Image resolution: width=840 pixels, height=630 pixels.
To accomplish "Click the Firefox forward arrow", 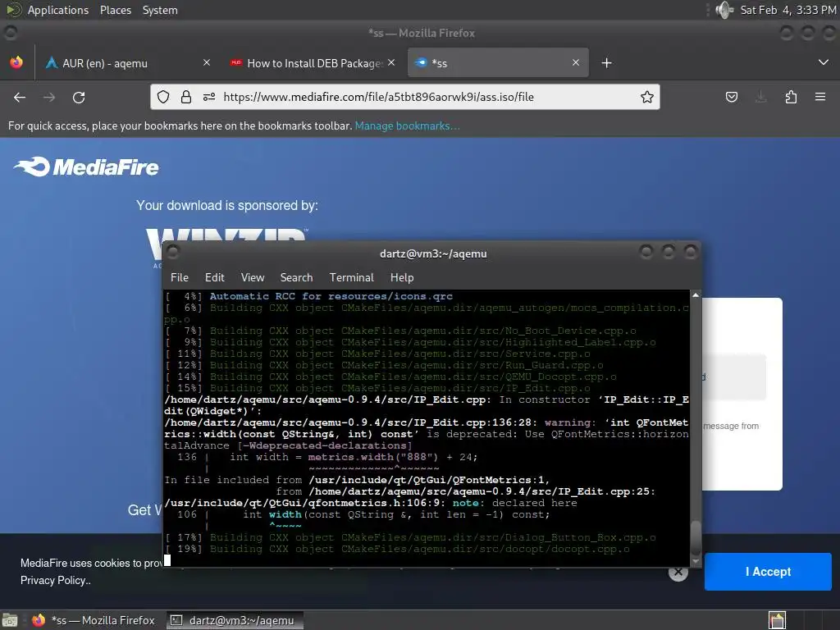I will point(49,97).
